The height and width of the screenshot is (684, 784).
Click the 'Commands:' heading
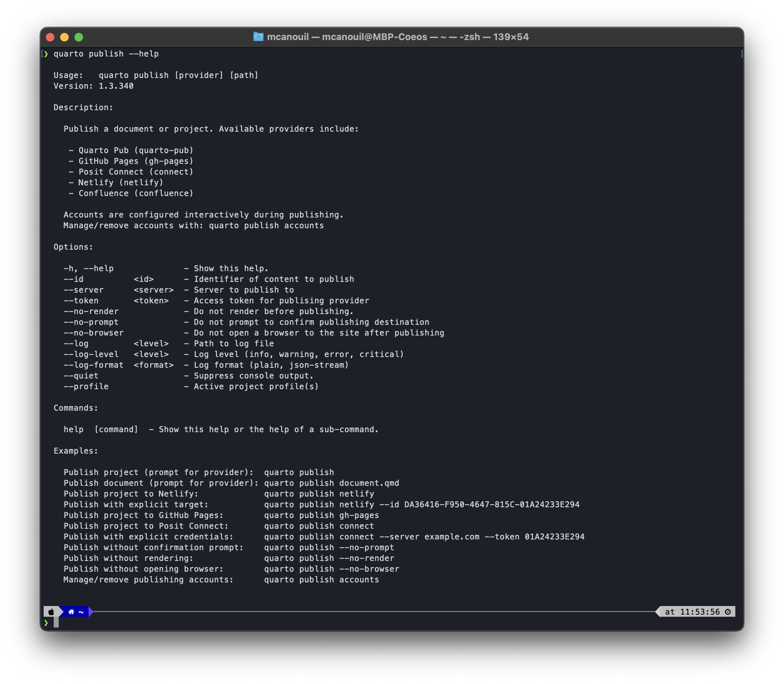tap(76, 408)
